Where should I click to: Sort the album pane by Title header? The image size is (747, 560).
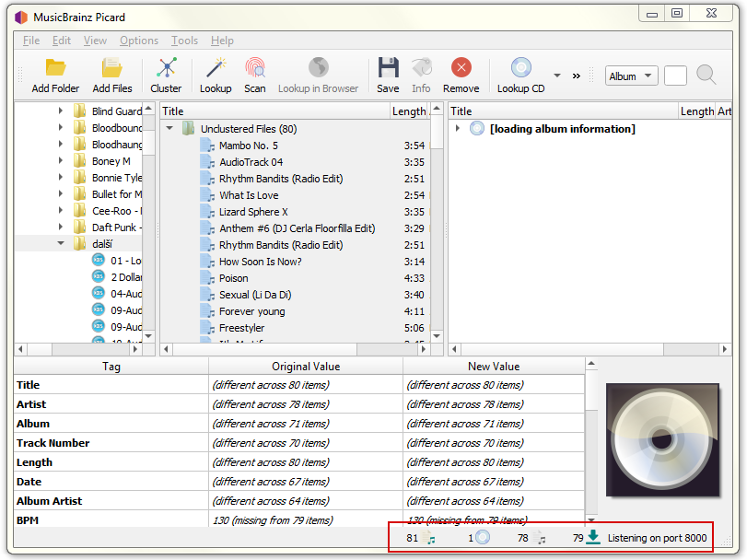coord(564,111)
